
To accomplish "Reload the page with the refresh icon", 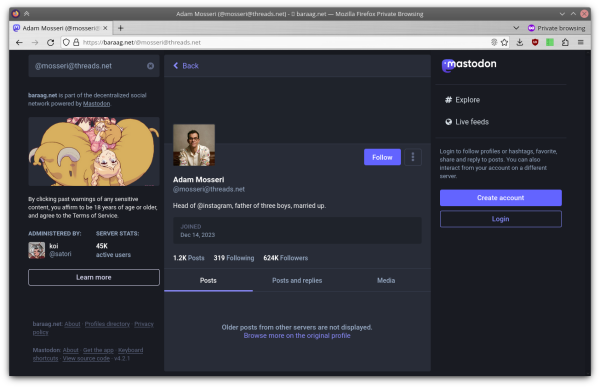I will 51,42.
